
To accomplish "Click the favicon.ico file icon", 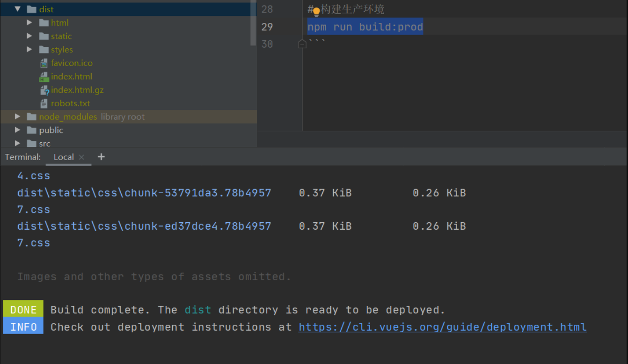I will pos(44,63).
